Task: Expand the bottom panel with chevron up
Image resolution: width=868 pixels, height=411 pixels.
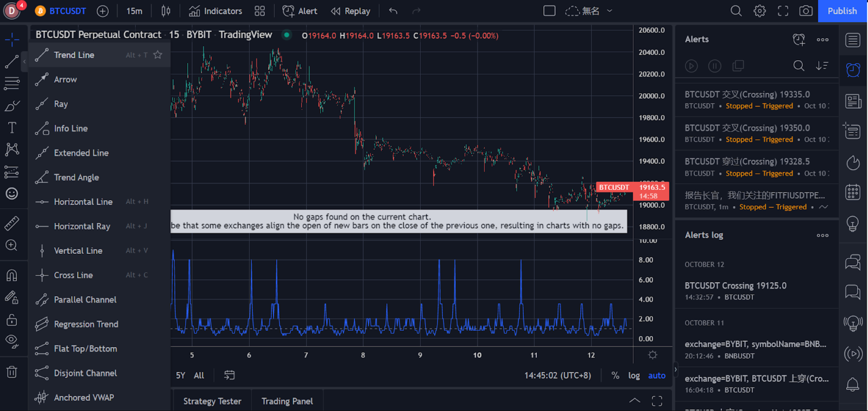Action: [635, 401]
